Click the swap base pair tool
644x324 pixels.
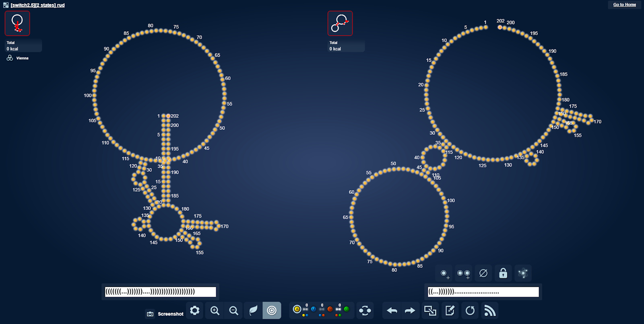click(365, 310)
